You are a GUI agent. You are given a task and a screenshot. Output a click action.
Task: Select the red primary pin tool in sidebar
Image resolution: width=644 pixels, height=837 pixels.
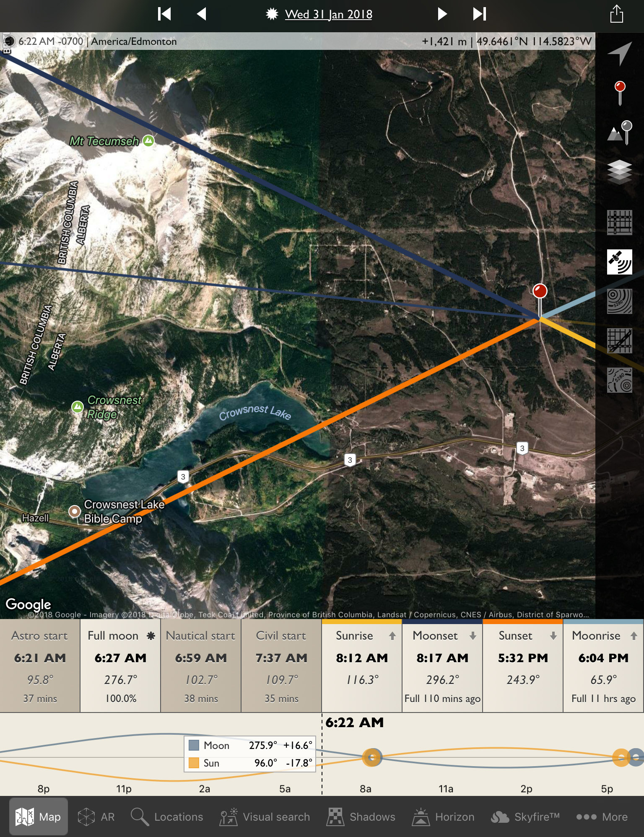[620, 93]
